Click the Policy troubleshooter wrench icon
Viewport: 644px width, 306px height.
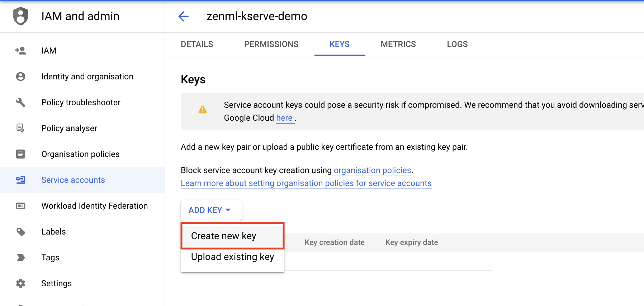[x=20, y=102]
